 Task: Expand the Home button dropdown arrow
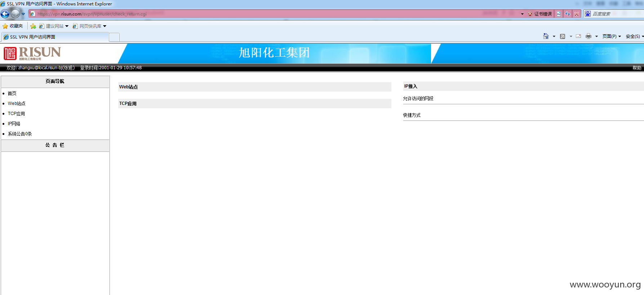click(554, 36)
